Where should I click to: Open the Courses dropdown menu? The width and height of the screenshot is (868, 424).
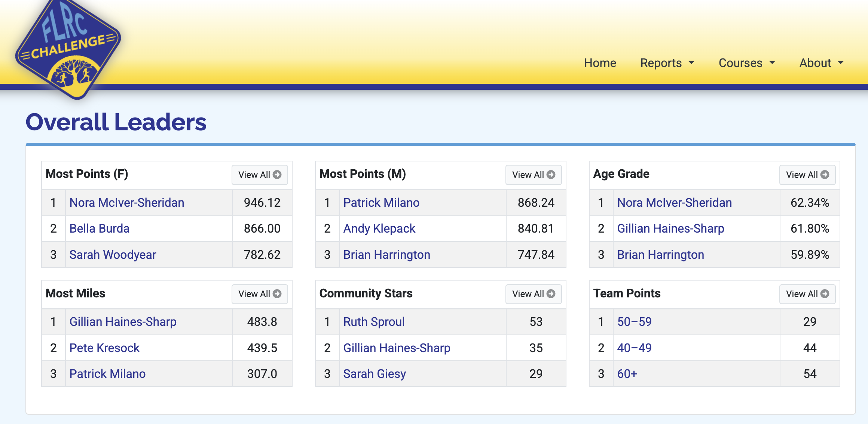747,63
